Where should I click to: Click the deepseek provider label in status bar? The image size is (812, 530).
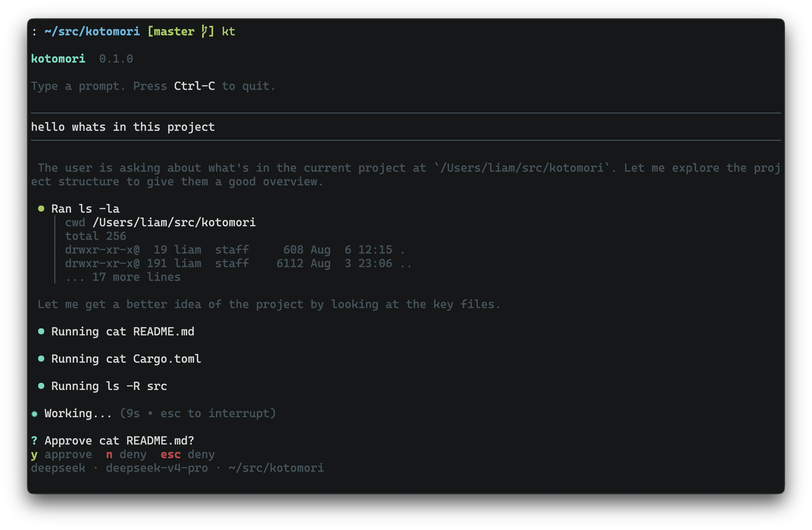click(x=58, y=468)
